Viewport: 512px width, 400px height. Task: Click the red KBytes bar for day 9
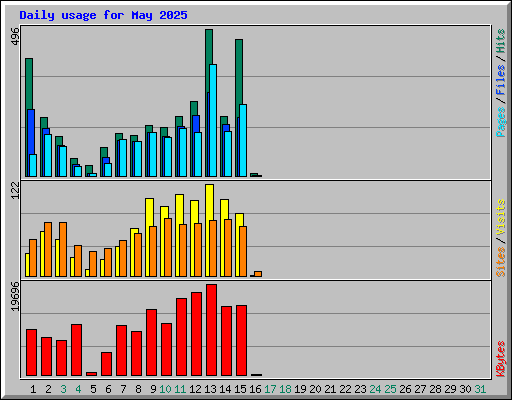(x=151, y=343)
